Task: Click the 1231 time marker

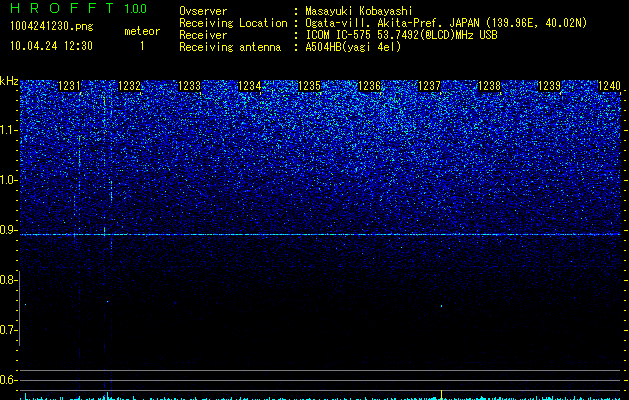Action: [69, 86]
